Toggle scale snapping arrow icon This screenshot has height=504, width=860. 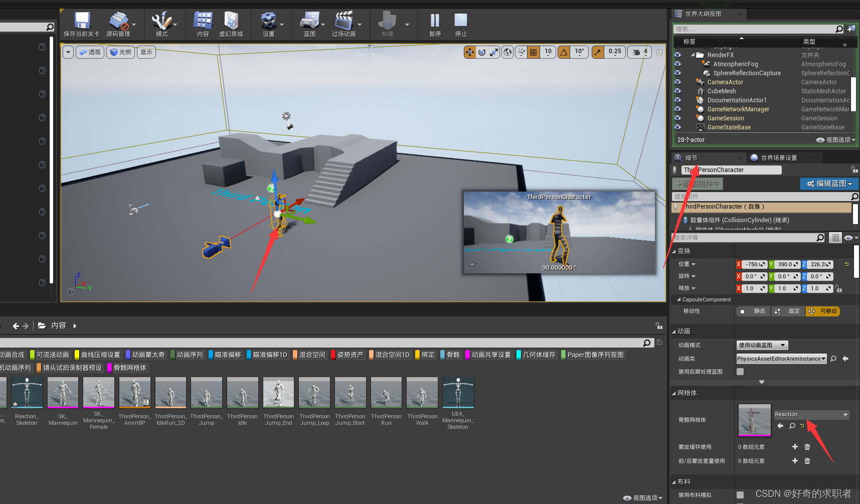598,52
